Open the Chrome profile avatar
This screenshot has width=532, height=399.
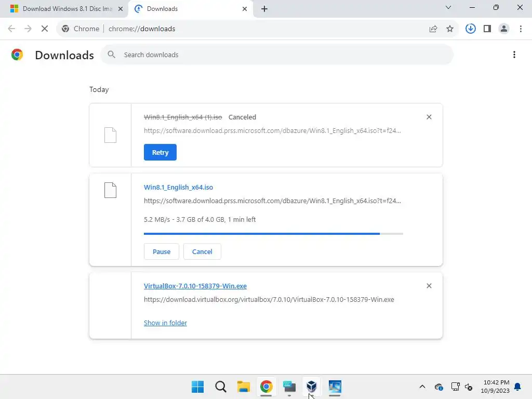click(x=504, y=29)
